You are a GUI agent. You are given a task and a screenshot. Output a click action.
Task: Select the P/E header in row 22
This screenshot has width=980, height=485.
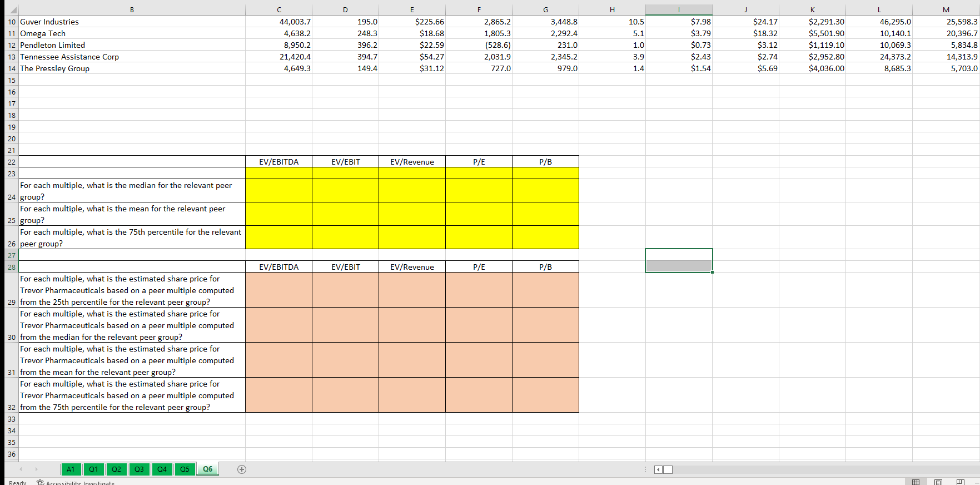click(479, 162)
